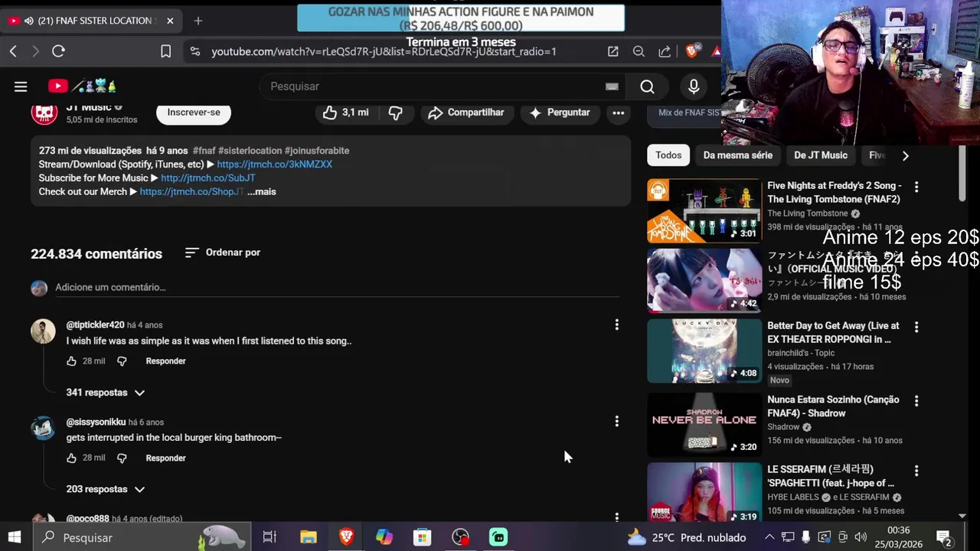Viewport: 980px width, 551px height.
Task: Click browser address bar URL
Action: [384, 51]
